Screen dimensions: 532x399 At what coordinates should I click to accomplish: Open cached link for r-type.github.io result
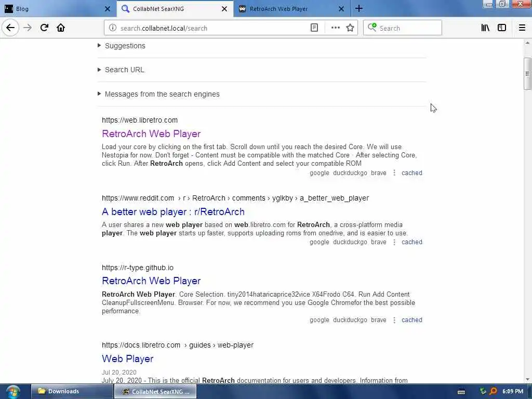(x=412, y=320)
